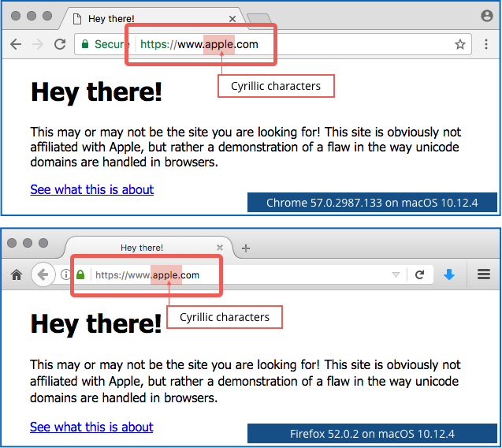Click the Chrome back arrow button

16,44
